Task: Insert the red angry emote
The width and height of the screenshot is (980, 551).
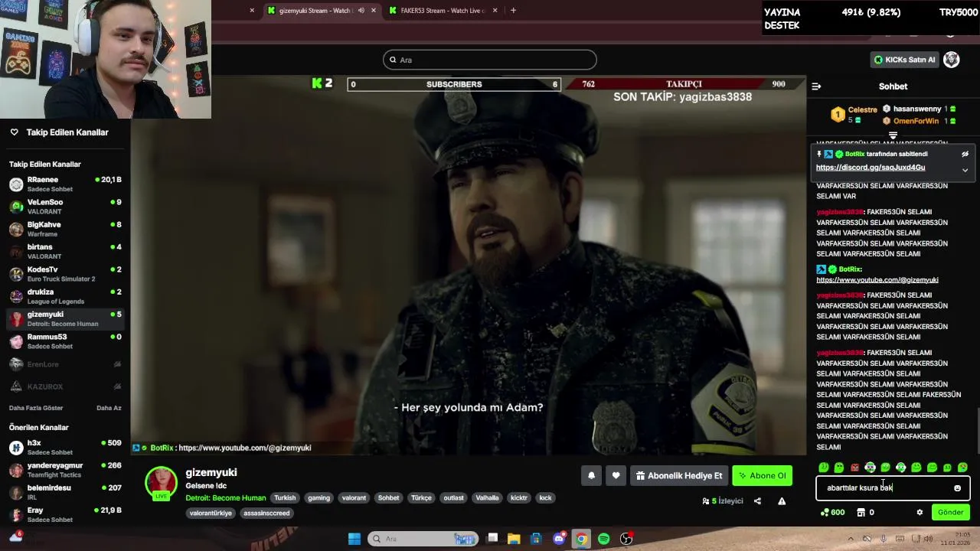Action: (x=854, y=468)
